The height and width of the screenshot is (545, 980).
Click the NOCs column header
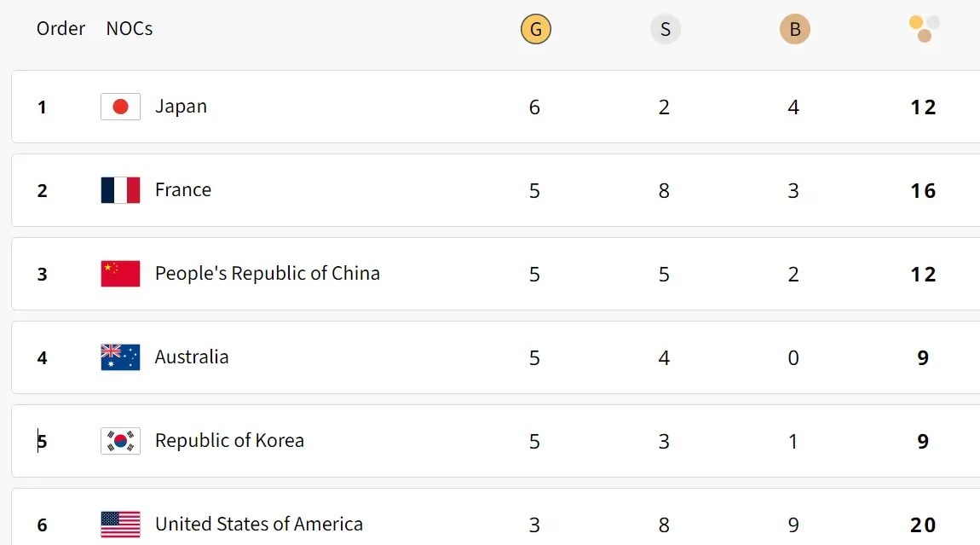(130, 29)
